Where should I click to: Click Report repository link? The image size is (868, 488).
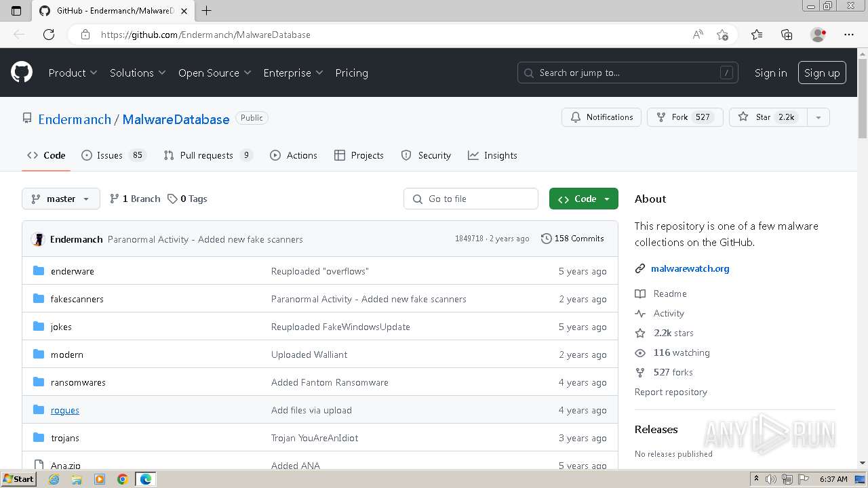click(671, 392)
